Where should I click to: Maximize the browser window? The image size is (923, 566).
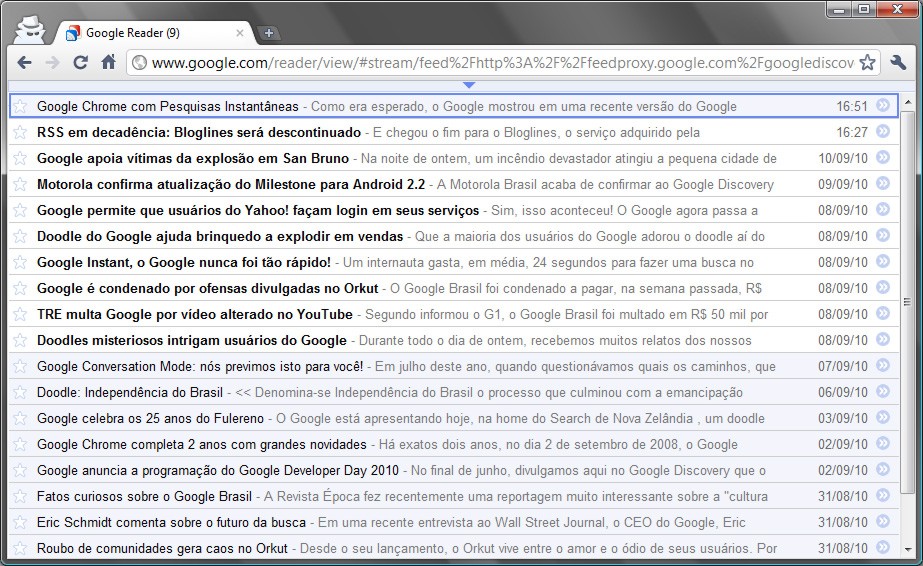coord(864,9)
